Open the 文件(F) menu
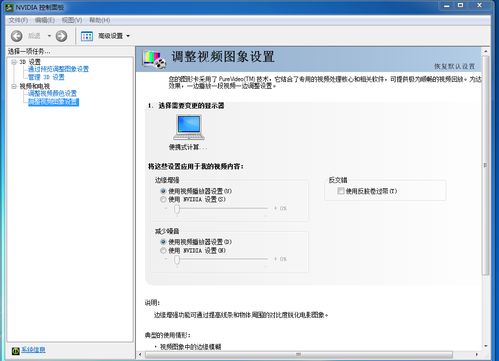 pos(18,20)
